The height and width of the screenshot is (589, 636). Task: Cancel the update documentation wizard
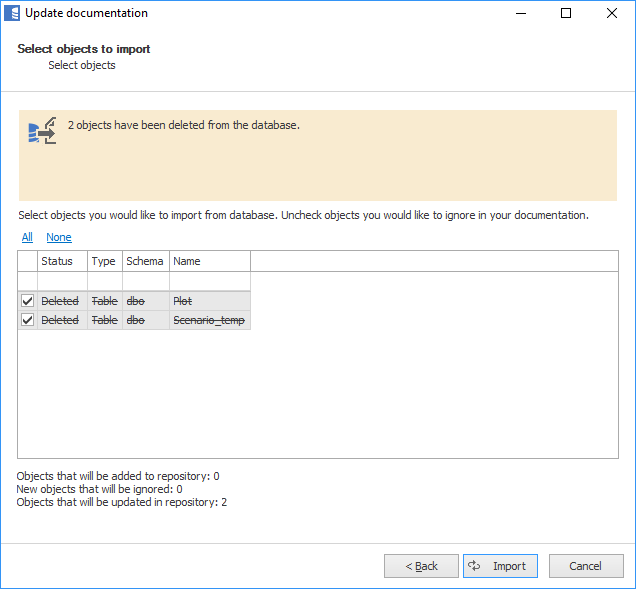click(585, 566)
